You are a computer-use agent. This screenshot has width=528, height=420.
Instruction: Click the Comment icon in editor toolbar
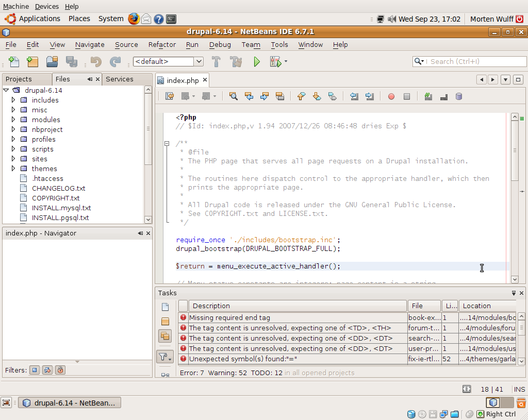(428, 97)
